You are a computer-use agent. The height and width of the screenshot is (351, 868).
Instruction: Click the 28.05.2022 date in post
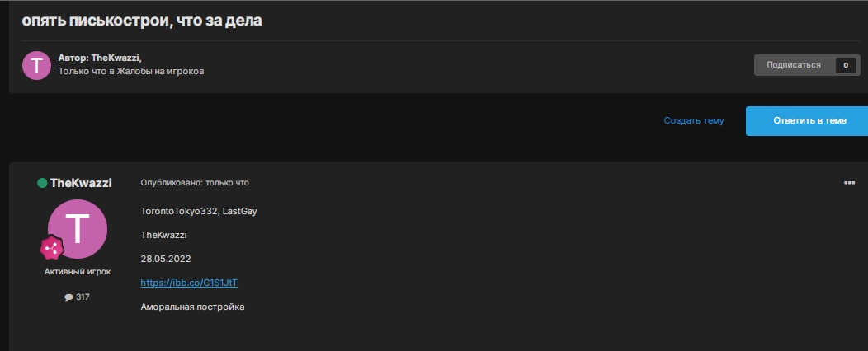coord(166,259)
